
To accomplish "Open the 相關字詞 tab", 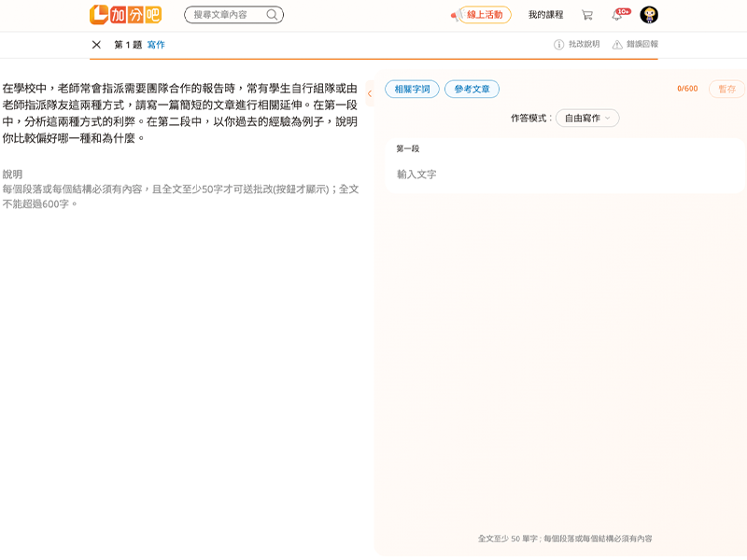I will coord(412,90).
